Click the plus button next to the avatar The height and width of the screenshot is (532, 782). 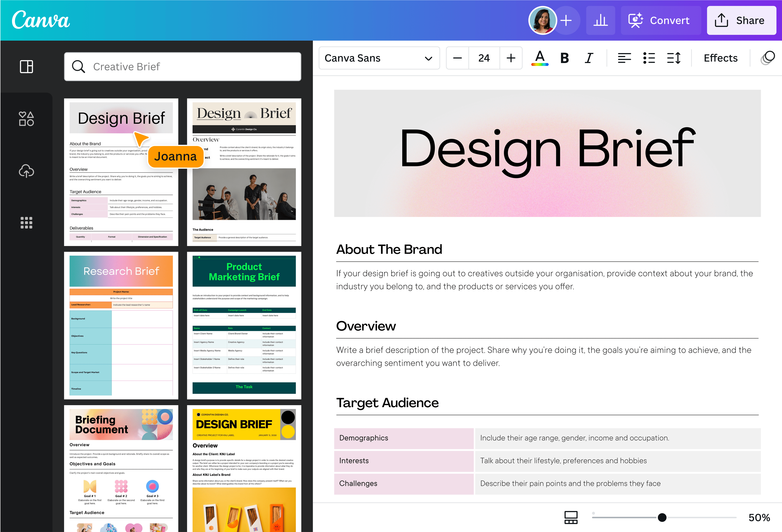[x=567, y=20]
